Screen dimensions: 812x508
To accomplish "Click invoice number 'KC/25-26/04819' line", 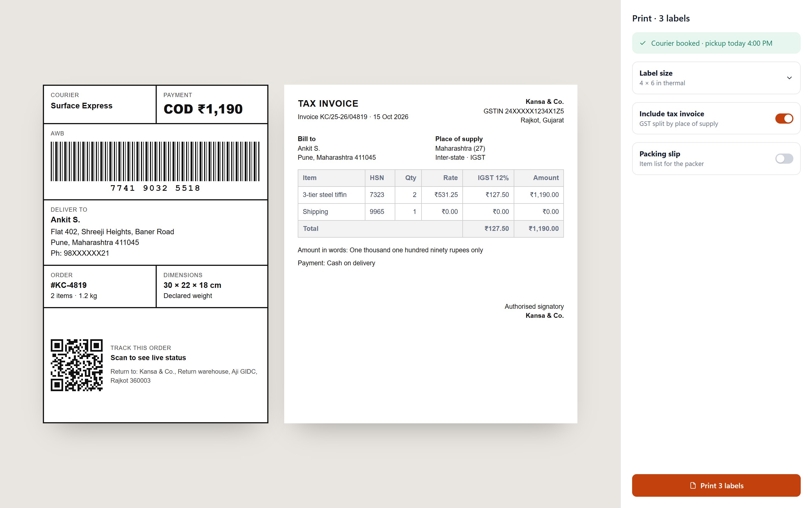I will click(353, 117).
